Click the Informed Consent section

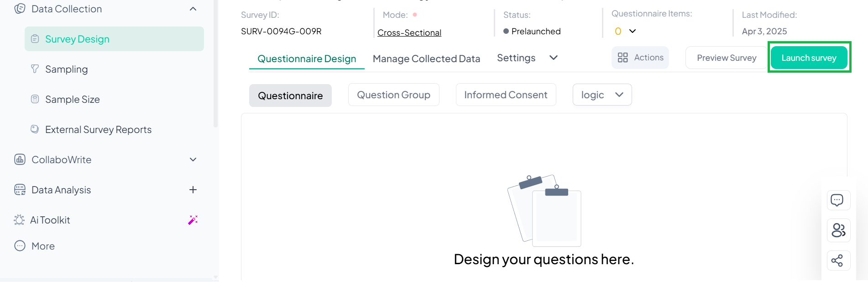pos(505,95)
